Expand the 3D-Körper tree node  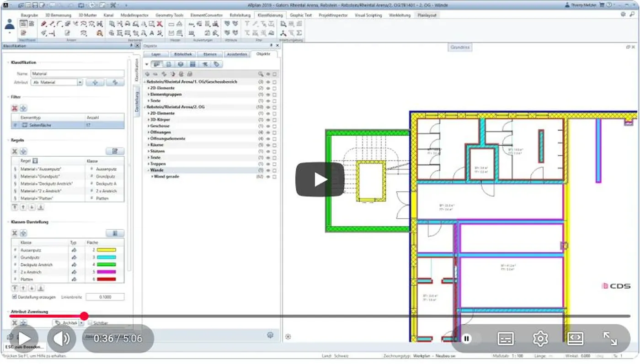pyautogui.click(x=149, y=120)
